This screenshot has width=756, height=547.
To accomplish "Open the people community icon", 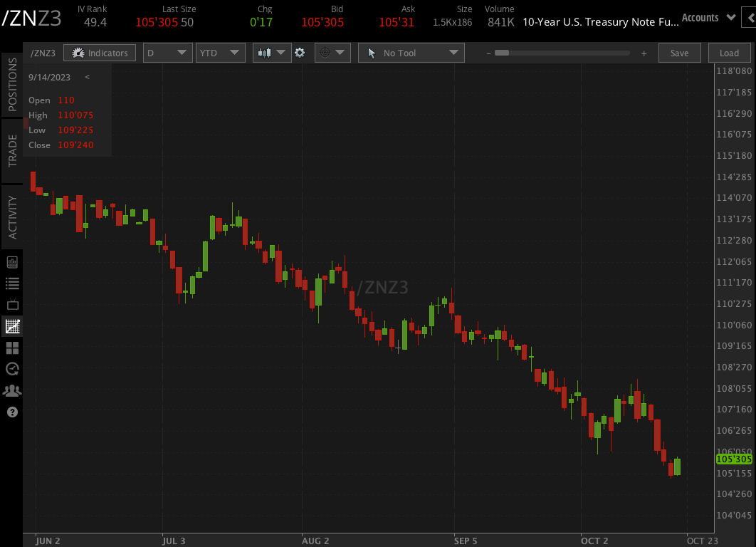I will [x=12, y=391].
